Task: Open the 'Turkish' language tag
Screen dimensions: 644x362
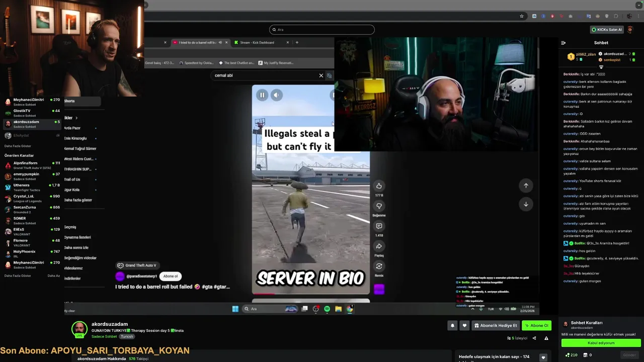Action: tap(127, 336)
